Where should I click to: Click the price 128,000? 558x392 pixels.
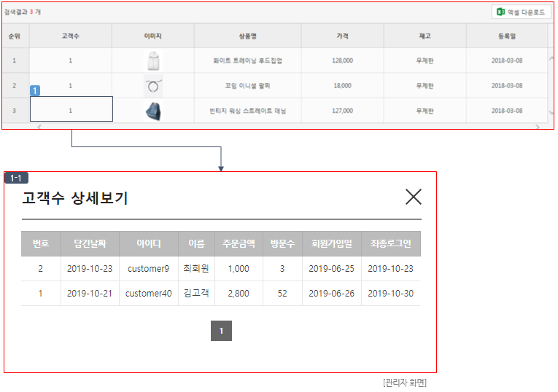pyautogui.click(x=342, y=60)
